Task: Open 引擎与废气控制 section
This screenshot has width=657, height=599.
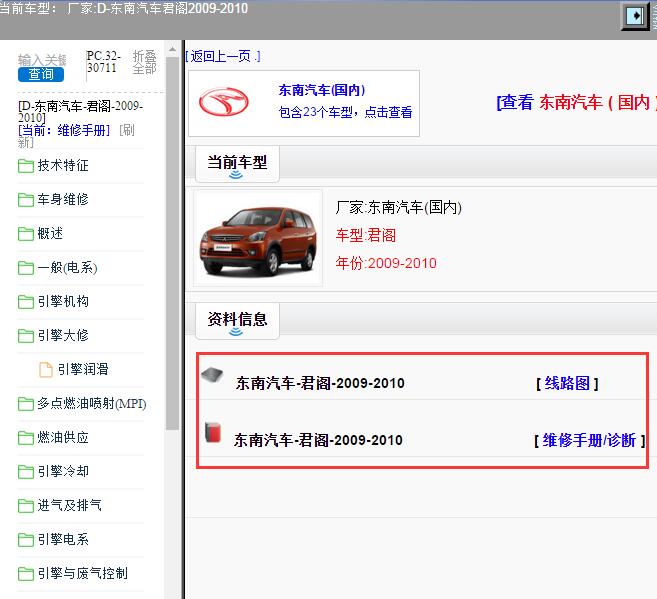Action: click(x=83, y=573)
